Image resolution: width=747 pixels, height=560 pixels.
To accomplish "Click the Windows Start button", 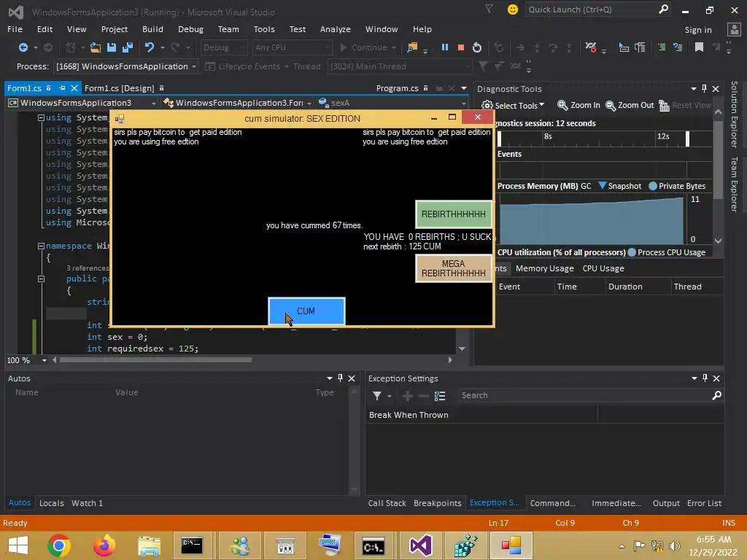I will coord(18,545).
